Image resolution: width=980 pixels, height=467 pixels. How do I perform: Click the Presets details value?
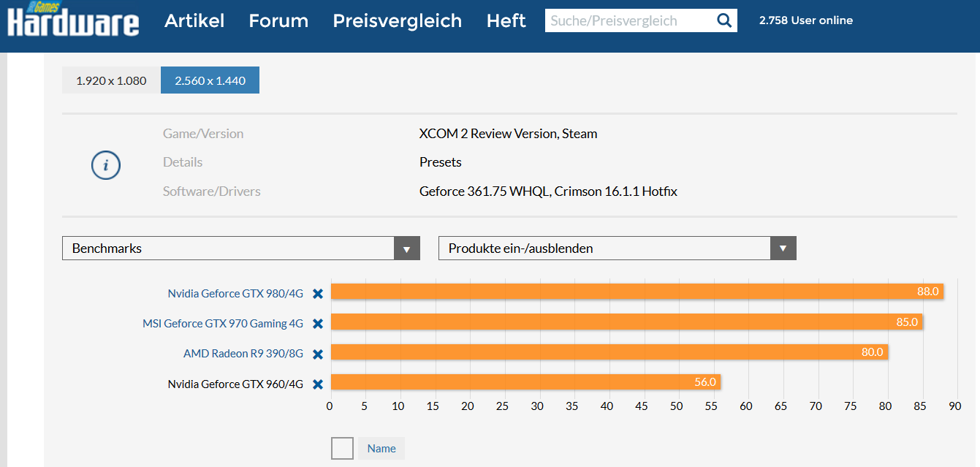(441, 162)
